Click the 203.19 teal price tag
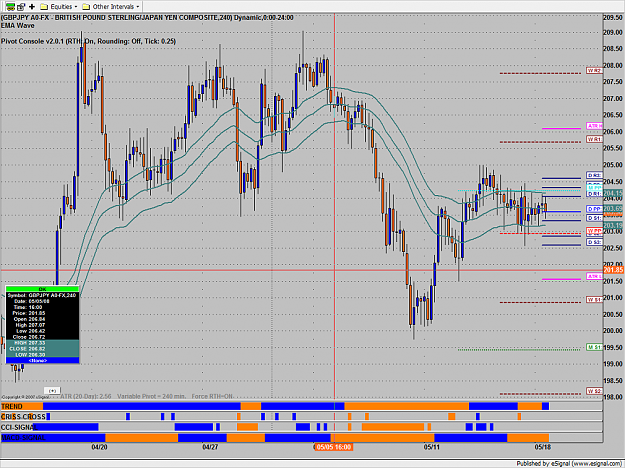This screenshot has width=625, height=468. [613, 226]
